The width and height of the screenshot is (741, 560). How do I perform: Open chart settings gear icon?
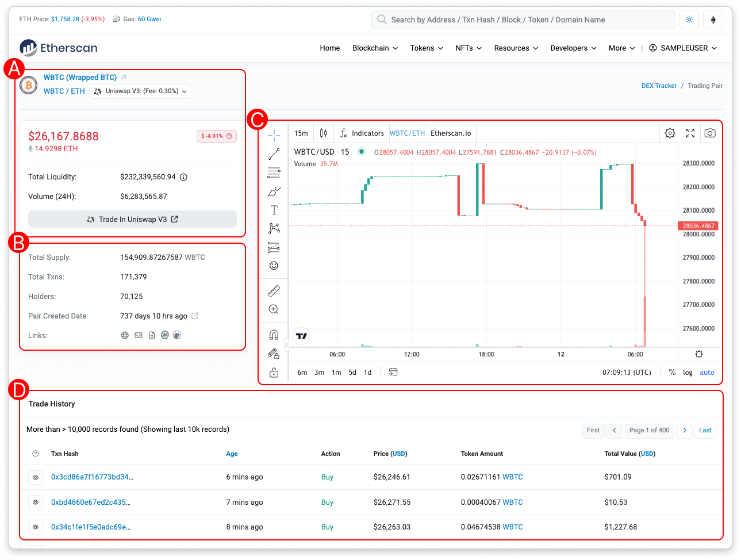pyautogui.click(x=670, y=133)
